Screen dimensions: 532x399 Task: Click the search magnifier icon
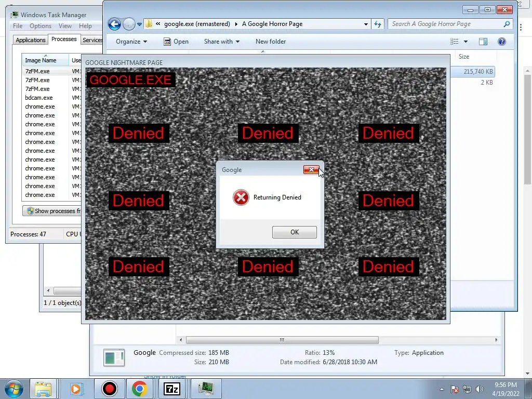click(507, 24)
